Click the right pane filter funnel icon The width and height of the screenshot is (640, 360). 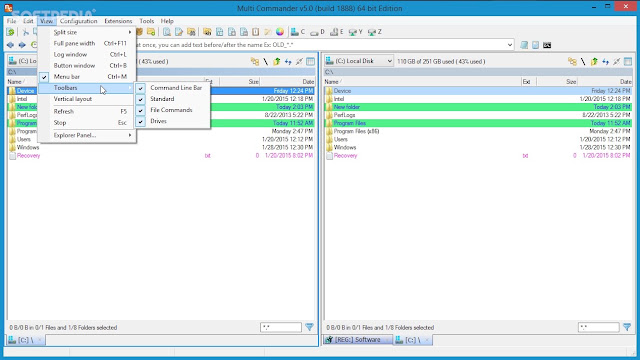point(627,327)
